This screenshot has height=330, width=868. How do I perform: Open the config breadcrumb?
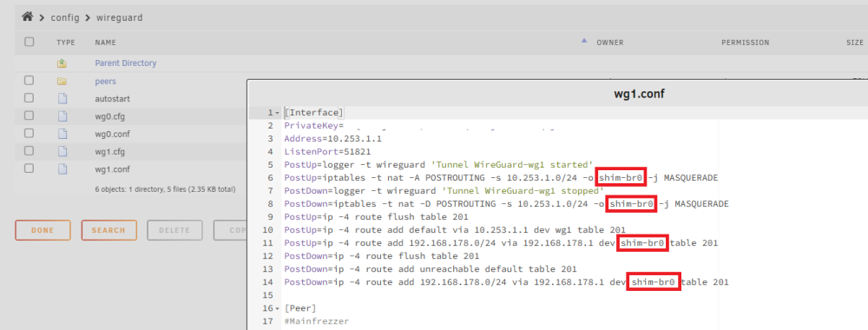point(65,17)
